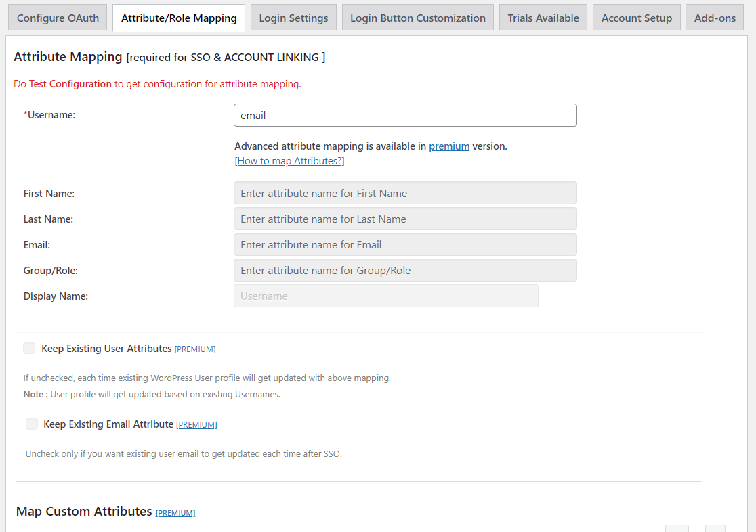756x532 pixels.
Task: Enable Keep Existing Email Attribute checkbox
Action: pos(32,424)
